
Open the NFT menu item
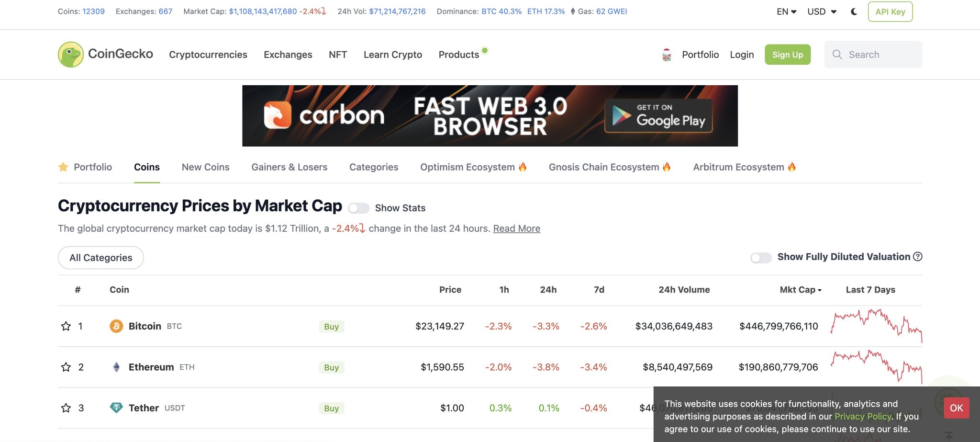click(338, 55)
